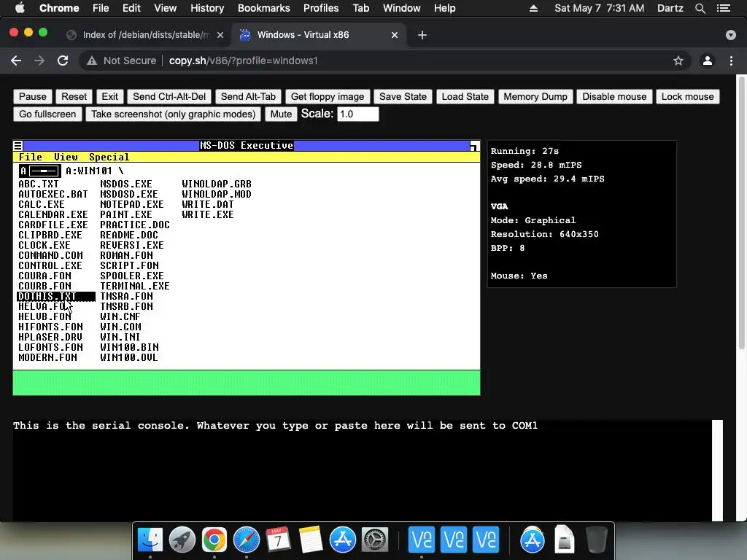Switch to the Index of /debian tab
This screenshot has width=747, height=560.
(x=145, y=35)
